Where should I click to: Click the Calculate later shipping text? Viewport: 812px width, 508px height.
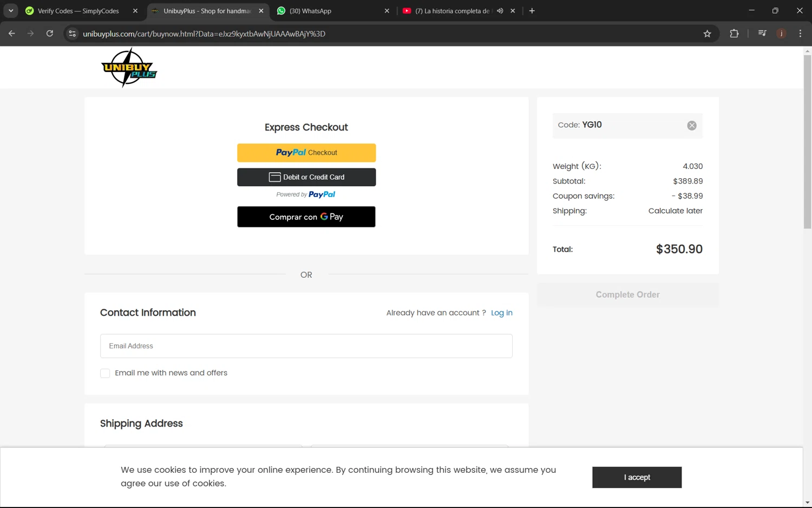(x=675, y=211)
